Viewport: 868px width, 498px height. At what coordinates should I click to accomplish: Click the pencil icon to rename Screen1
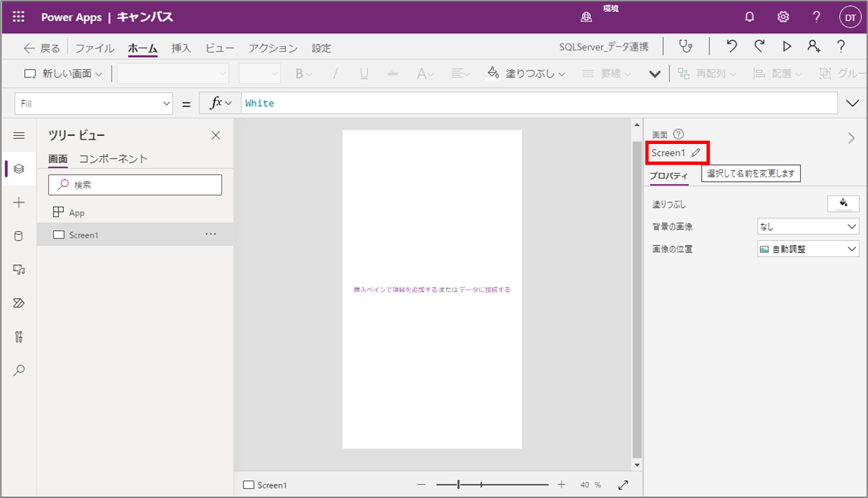(696, 153)
